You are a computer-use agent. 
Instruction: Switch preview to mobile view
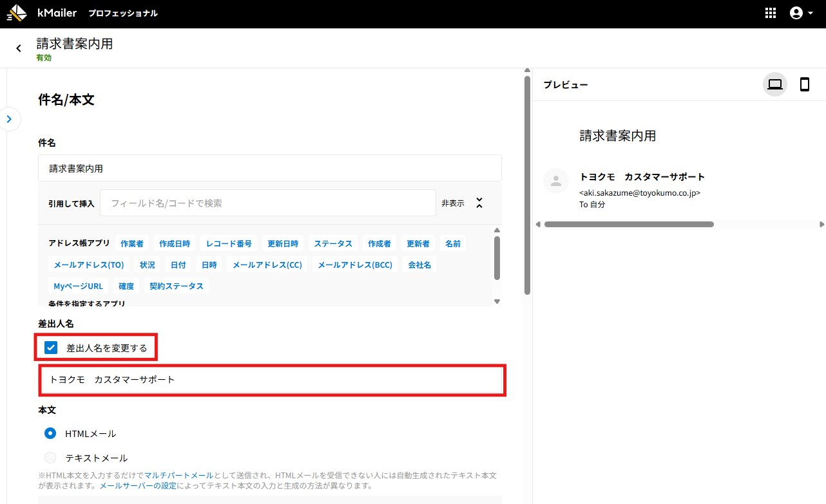[x=805, y=84]
